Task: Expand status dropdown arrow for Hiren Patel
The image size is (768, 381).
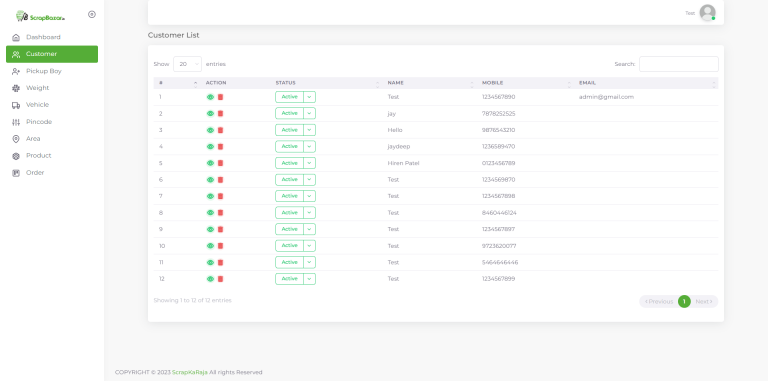Action: 309,163
